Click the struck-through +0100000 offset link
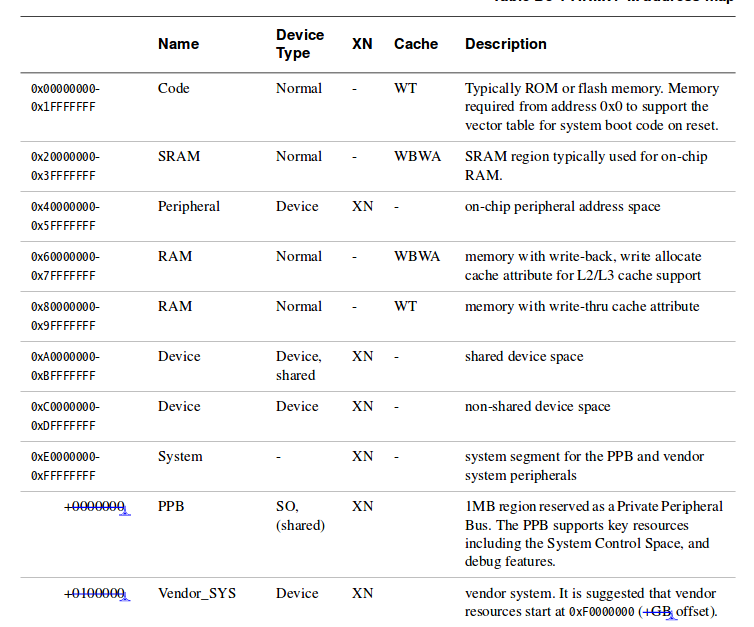The image size is (754, 627). click(x=97, y=594)
